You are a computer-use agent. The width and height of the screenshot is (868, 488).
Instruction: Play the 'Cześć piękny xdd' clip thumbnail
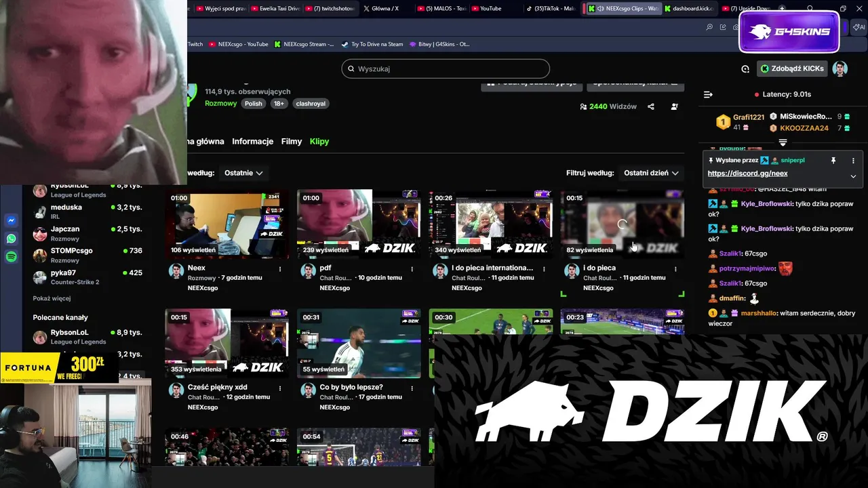click(227, 344)
